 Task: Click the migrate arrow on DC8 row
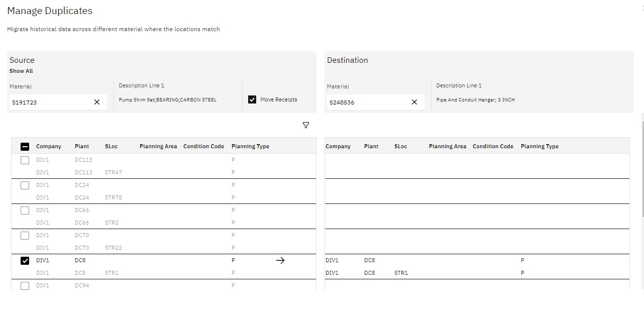click(280, 260)
